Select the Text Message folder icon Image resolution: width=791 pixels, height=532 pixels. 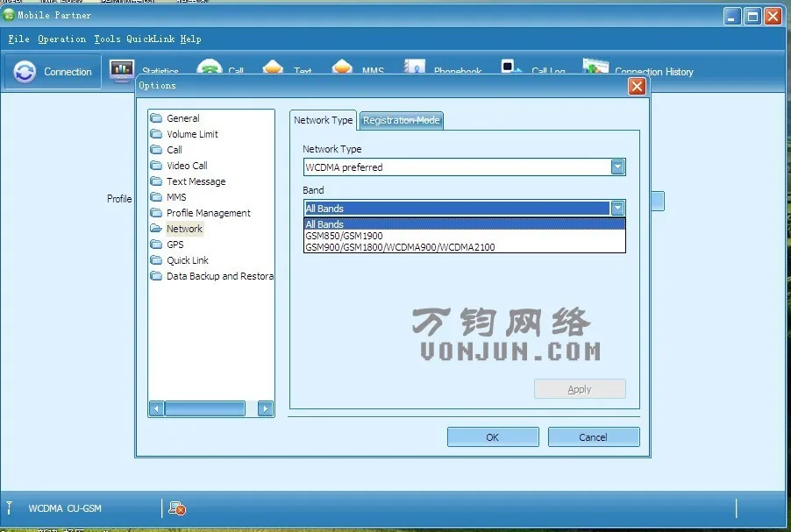point(156,181)
